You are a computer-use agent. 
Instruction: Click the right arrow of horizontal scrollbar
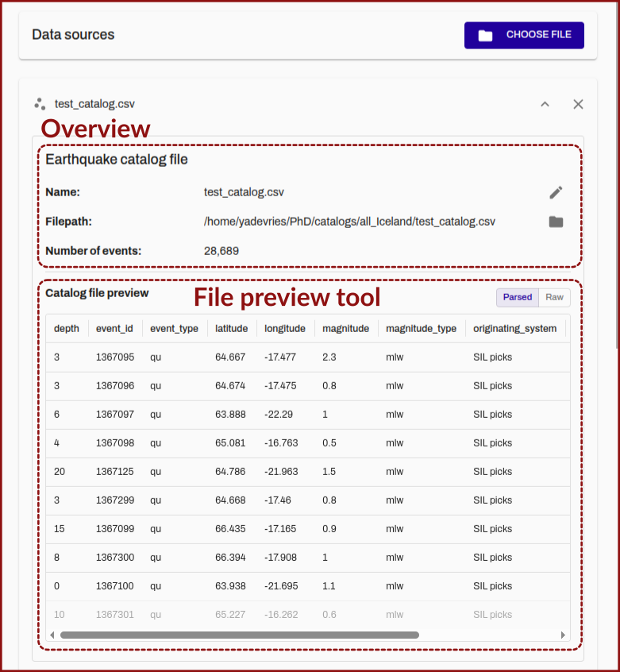click(563, 635)
